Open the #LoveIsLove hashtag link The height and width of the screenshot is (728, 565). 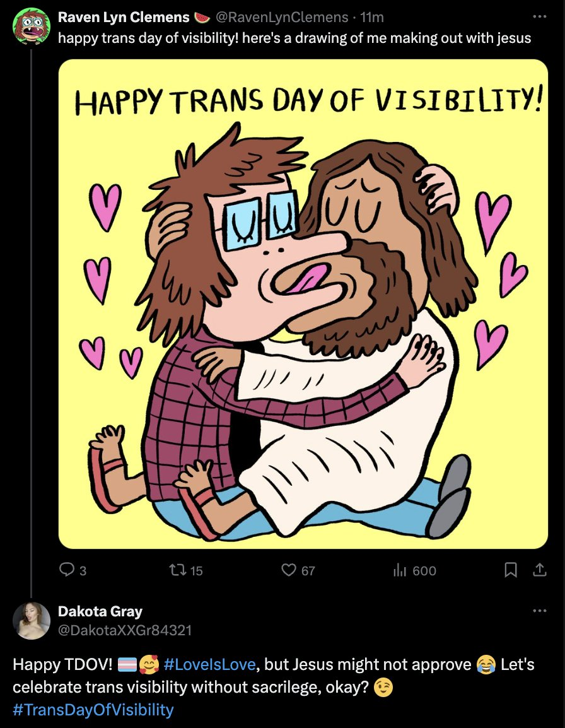click(209, 664)
